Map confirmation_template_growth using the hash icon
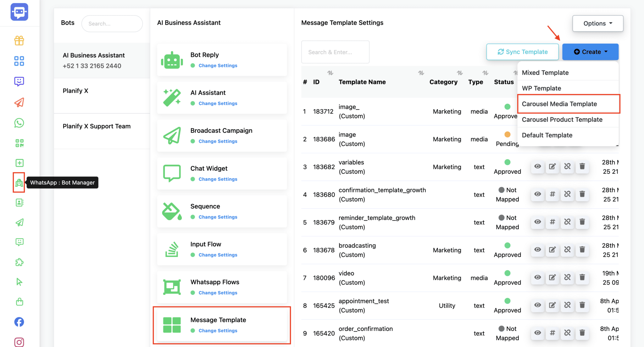 [x=552, y=194]
